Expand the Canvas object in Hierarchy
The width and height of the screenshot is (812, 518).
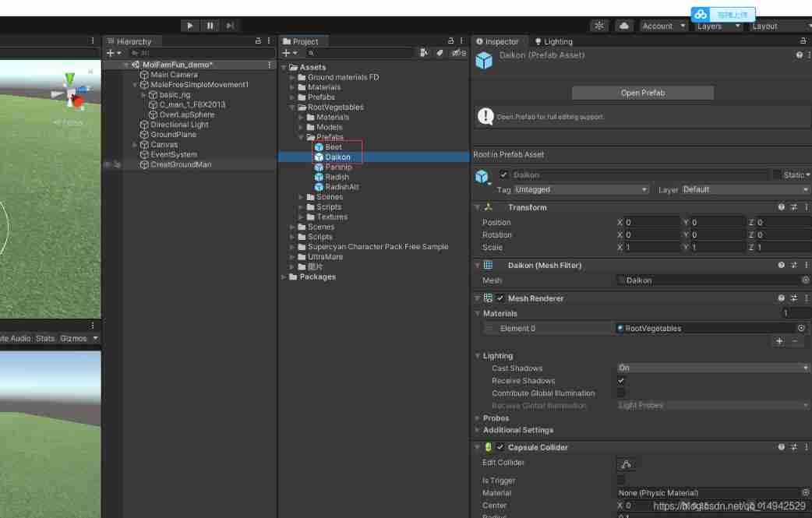(x=135, y=145)
